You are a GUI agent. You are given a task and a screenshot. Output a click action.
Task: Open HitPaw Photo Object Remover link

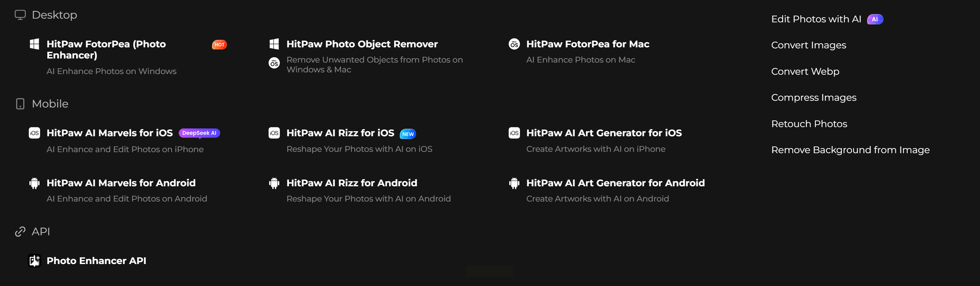point(362,44)
